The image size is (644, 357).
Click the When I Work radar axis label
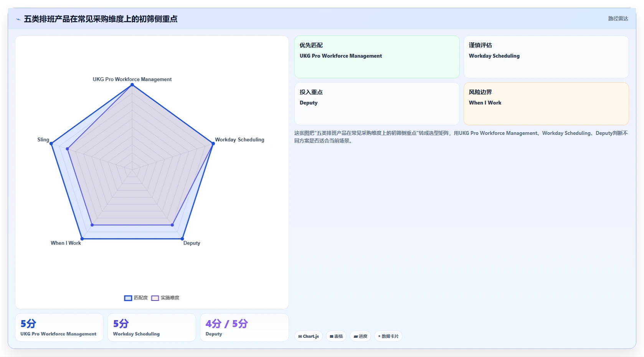pyautogui.click(x=66, y=243)
